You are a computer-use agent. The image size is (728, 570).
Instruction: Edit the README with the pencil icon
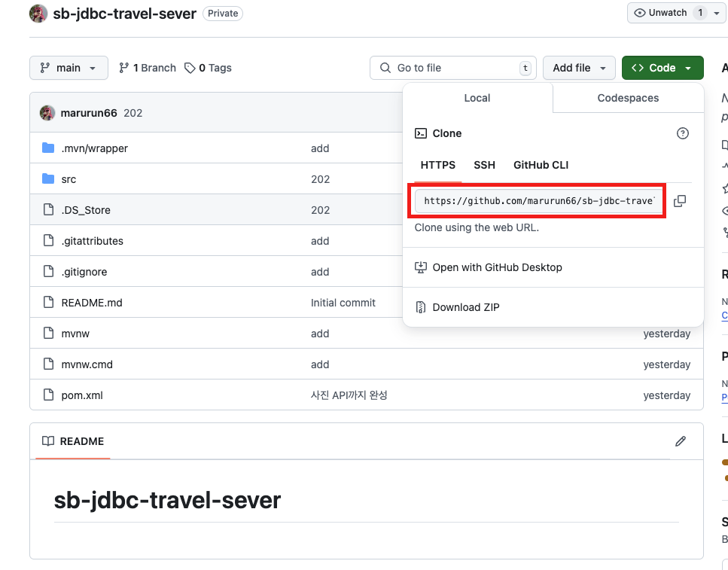point(680,441)
